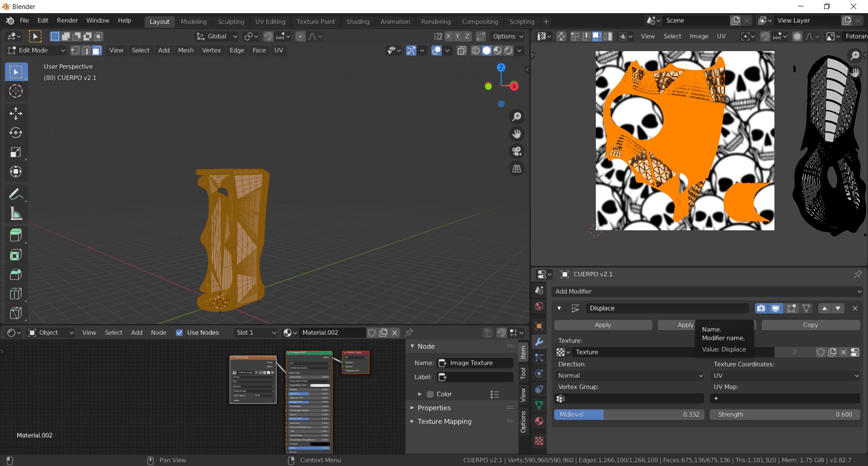868x466 pixels.
Task: Pick the Annotate pencil tool
Action: 16,195
